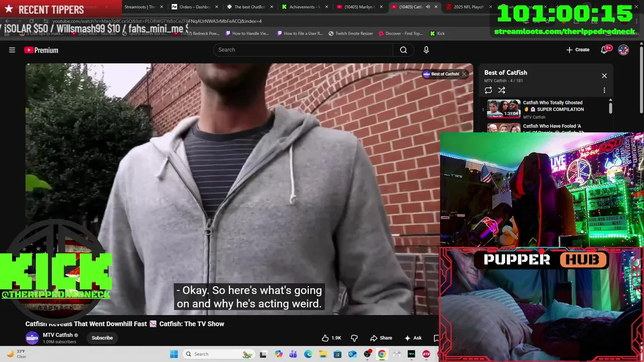Open 'Catfish Who Totally Ghosted SUPER COMPILATION' title
Image resolution: width=644 pixels, height=362 pixels.
click(553, 106)
